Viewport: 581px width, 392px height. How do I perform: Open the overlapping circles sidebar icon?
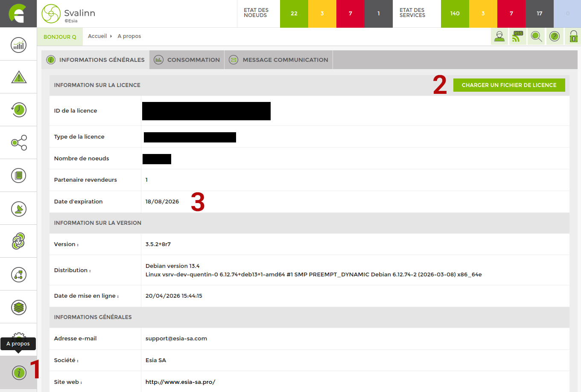pyautogui.click(x=18, y=241)
